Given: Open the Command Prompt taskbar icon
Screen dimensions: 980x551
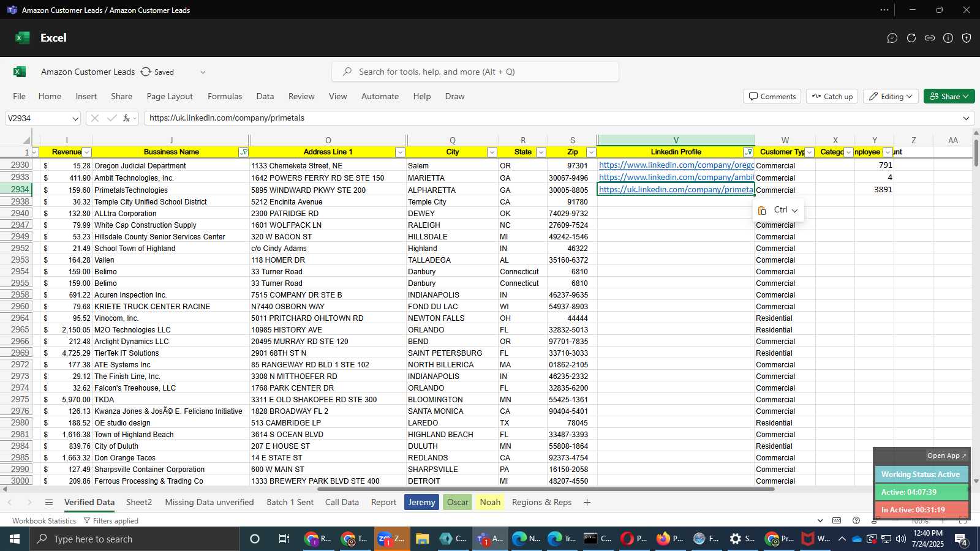Looking at the screenshot, I should (x=590, y=539).
